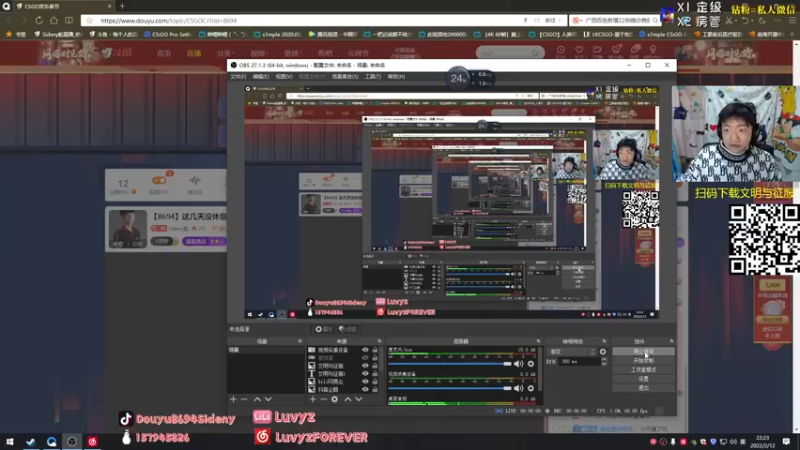Open Douyu follows heart icon
The height and width of the screenshot is (450, 800).
(x=579, y=50)
